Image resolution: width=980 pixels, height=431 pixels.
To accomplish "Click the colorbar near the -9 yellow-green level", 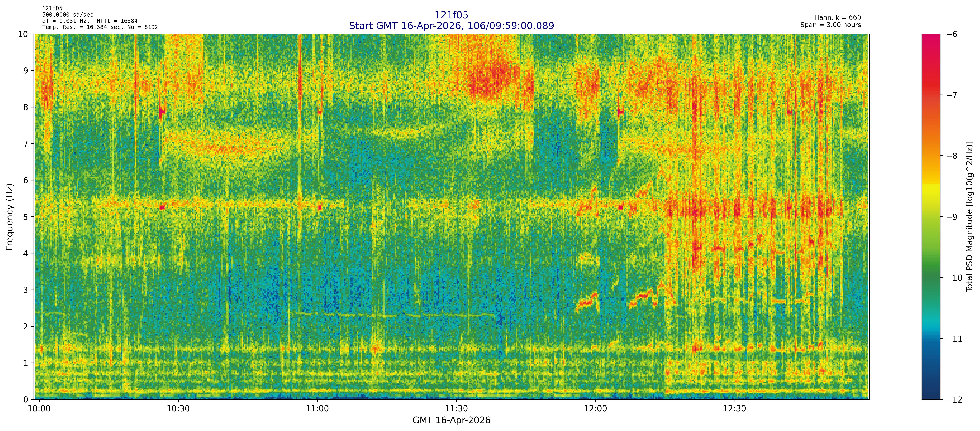I will 931,217.
